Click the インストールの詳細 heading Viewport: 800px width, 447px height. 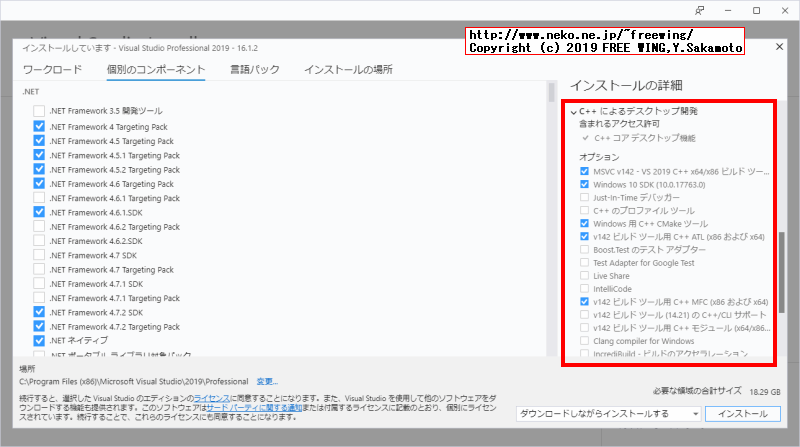pyautogui.click(x=626, y=85)
